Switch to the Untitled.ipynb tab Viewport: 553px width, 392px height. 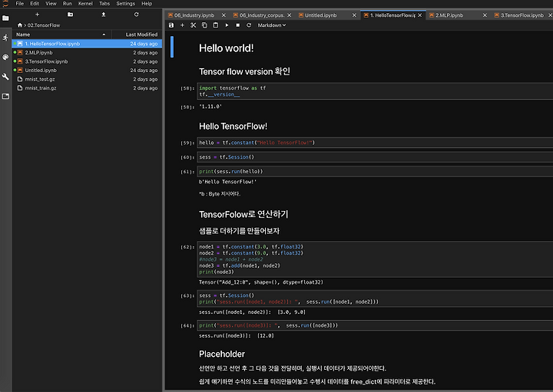(320, 15)
